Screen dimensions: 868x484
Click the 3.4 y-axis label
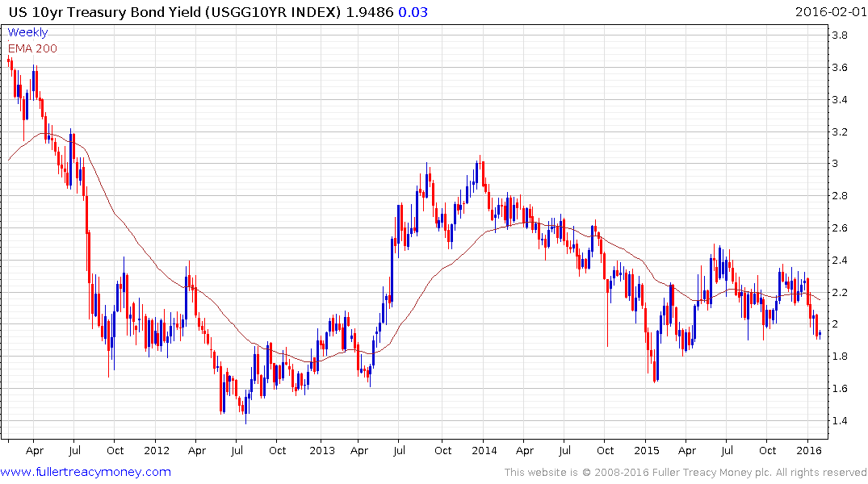coord(840,99)
